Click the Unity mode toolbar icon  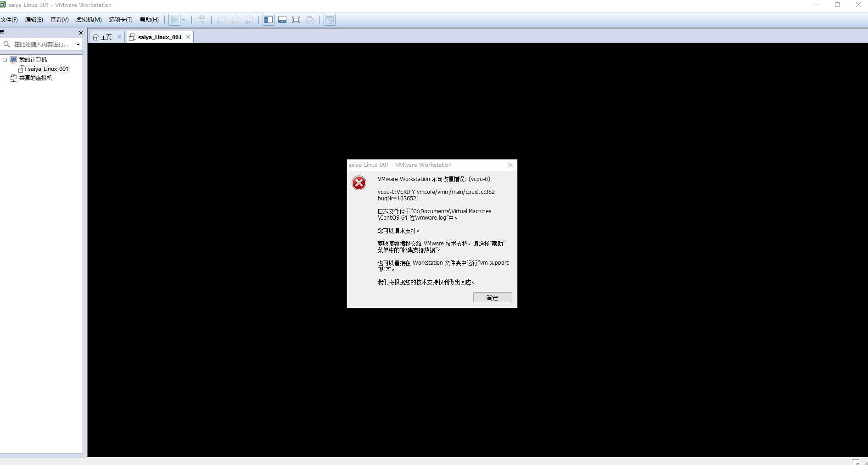[x=310, y=20]
